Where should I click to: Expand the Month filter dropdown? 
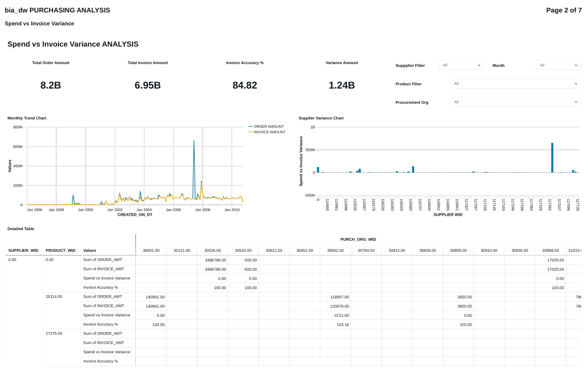tap(558, 65)
